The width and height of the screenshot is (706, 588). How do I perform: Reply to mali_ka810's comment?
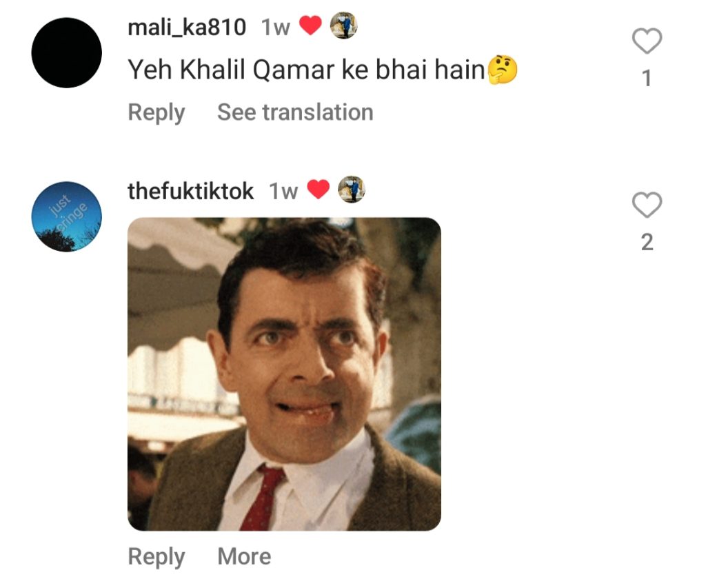157,112
